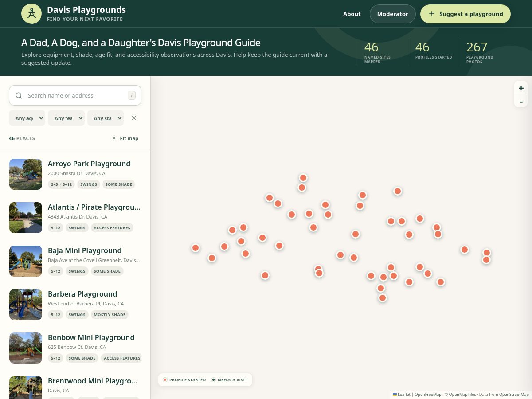Screen dimensions: 532x399
Task: Select Barbera Playground title
Action: tap(82, 294)
